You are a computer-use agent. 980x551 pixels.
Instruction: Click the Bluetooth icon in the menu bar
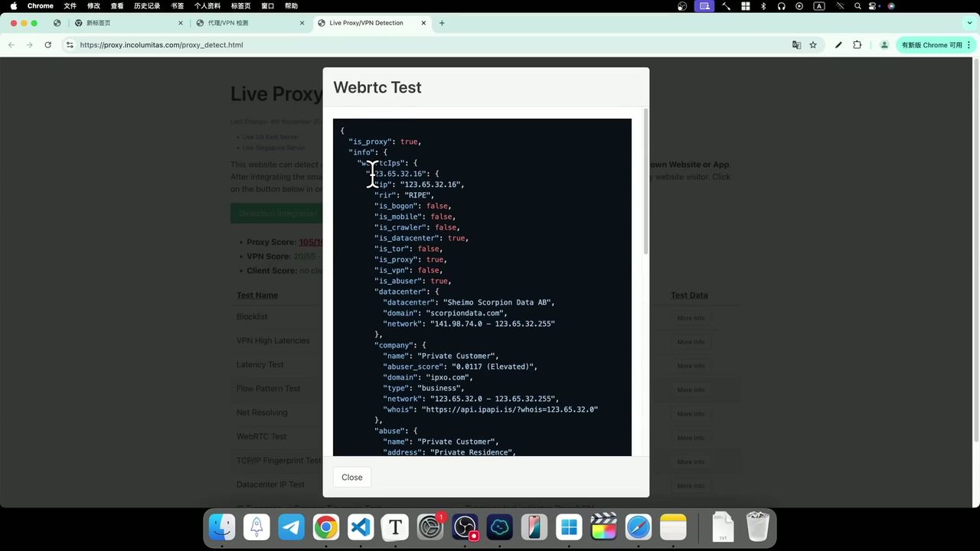coord(763,6)
